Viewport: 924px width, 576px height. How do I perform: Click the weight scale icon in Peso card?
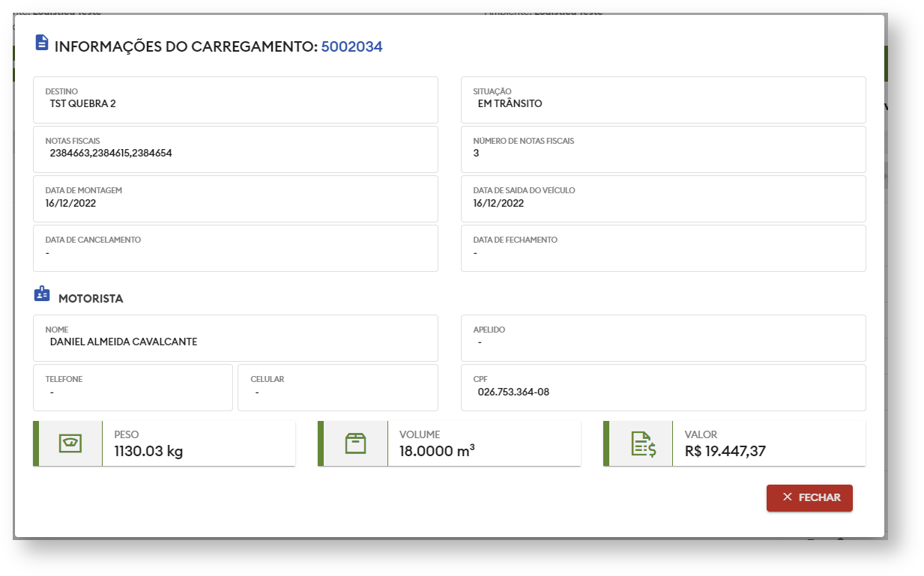70,443
